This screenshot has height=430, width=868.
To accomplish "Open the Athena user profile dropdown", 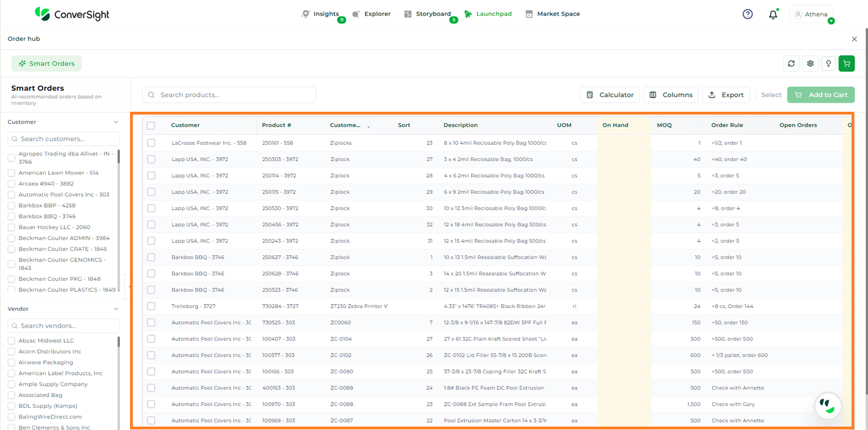I will (x=812, y=15).
